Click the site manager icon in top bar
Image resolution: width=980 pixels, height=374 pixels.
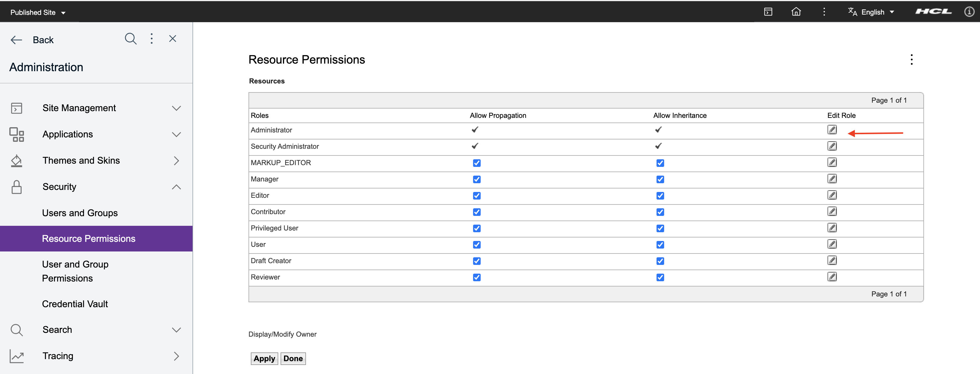tap(768, 12)
